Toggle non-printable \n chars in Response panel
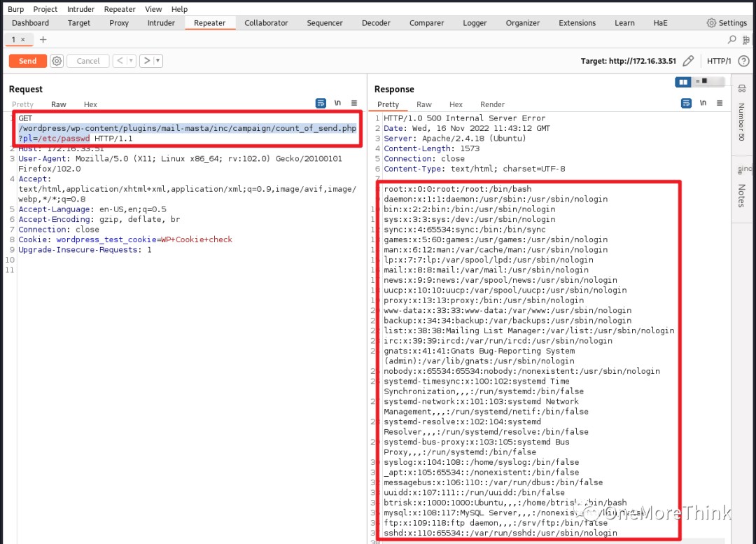 pos(703,103)
